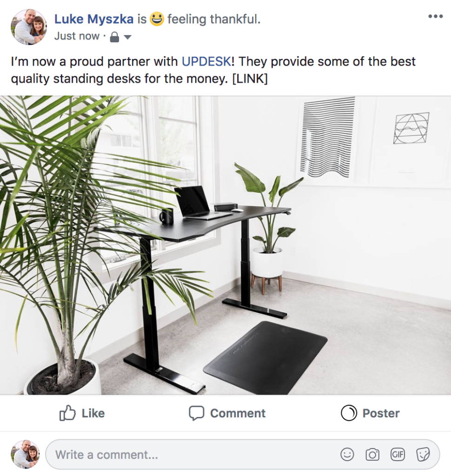
Task: Like the post with thumbs-up button
Action: coord(82,413)
